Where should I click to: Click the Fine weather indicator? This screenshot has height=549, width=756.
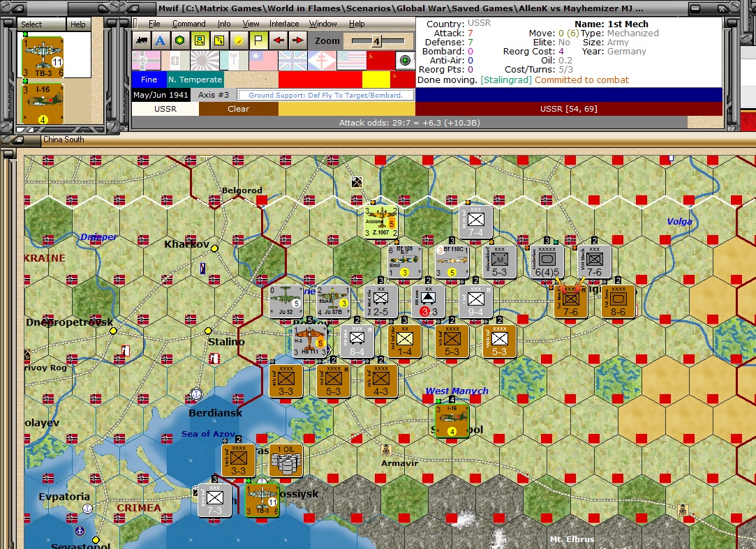click(x=149, y=80)
